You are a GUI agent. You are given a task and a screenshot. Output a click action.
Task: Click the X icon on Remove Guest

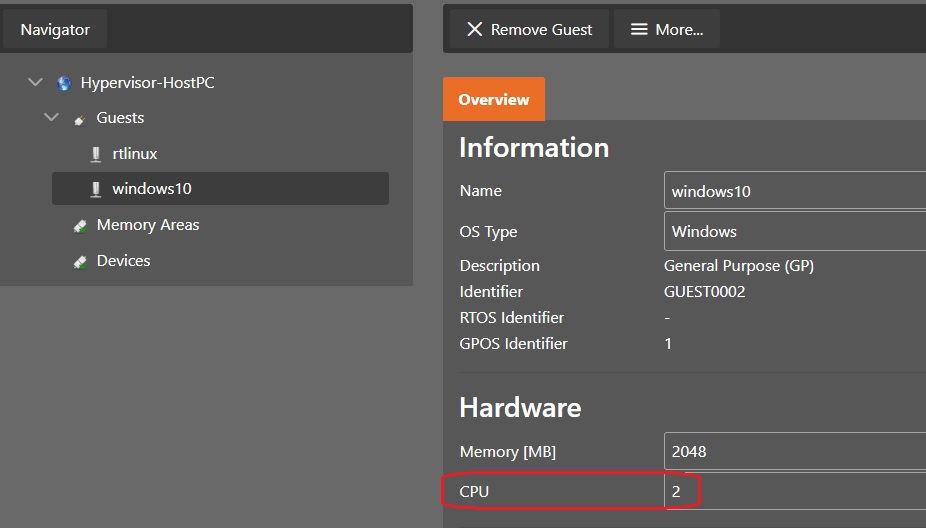coord(475,30)
